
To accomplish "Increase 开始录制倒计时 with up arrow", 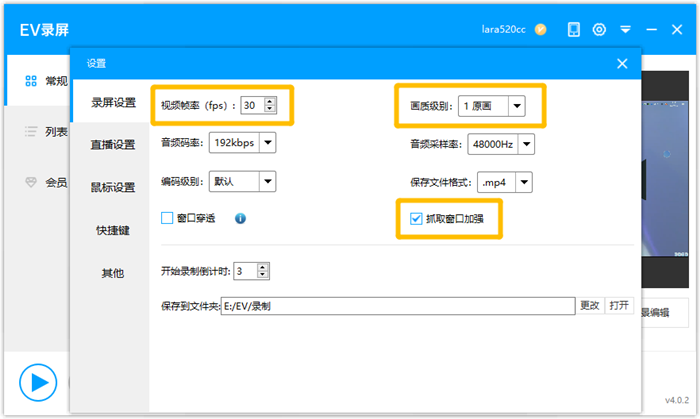I will coord(262,267).
